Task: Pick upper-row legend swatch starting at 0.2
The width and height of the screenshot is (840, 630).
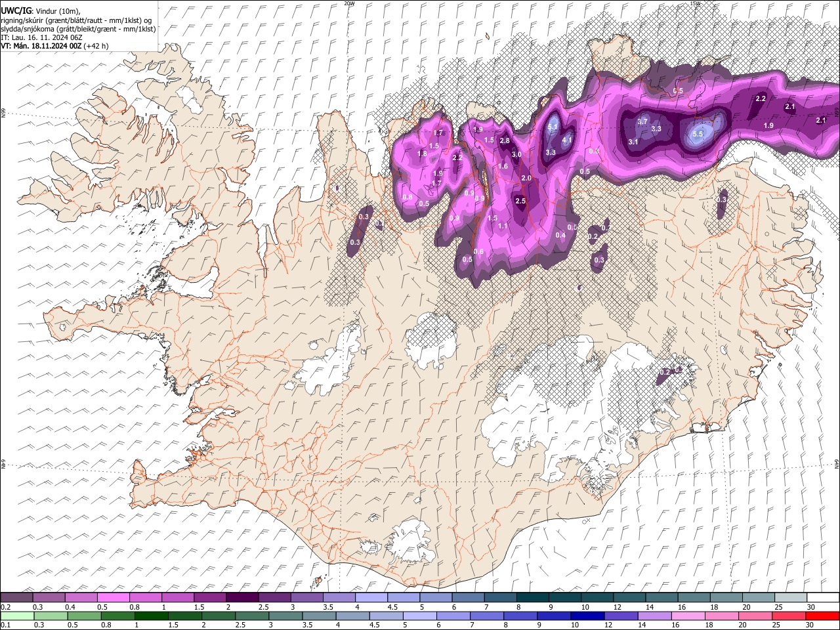Action: click(16, 597)
